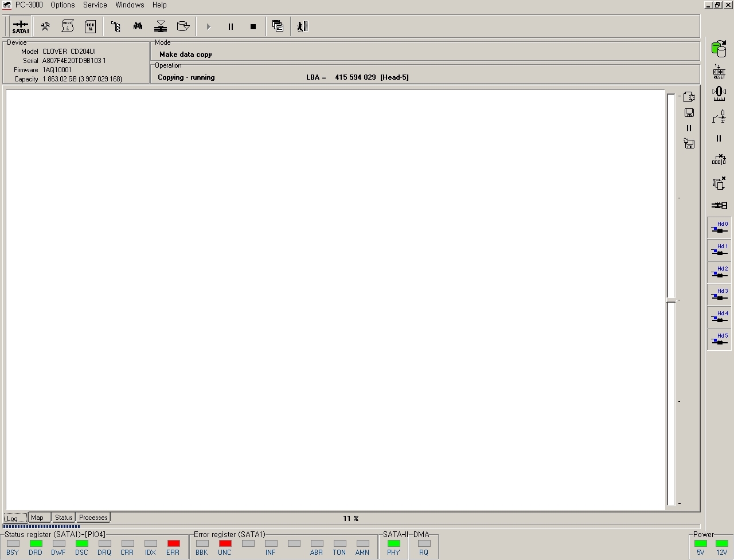Viewport: 734px width, 560px height.
Task: Switch to the Status tab
Action: [64, 518]
